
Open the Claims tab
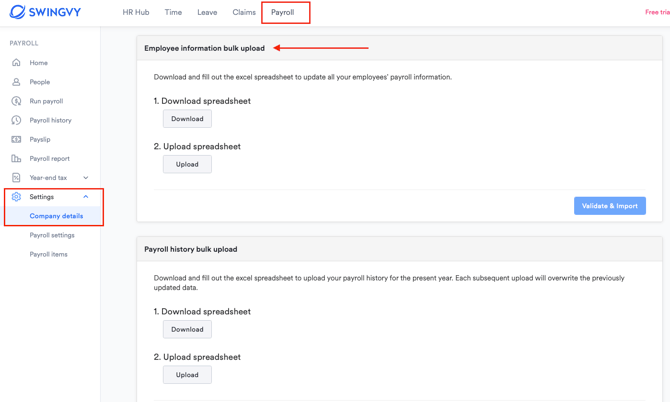[244, 13]
